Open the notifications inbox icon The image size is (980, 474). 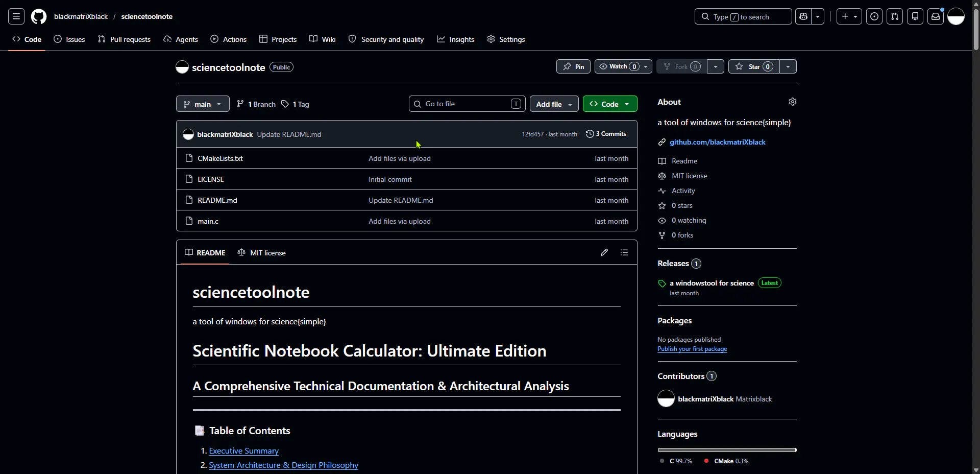click(x=936, y=16)
